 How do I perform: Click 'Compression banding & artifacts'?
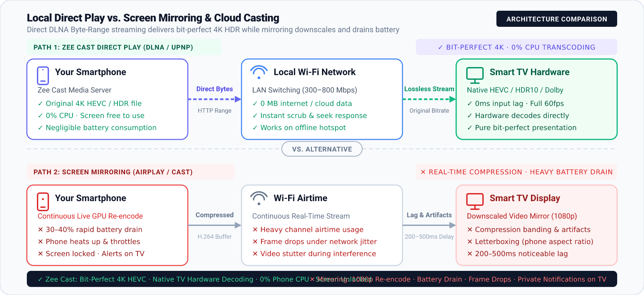[x=529, y=230]
